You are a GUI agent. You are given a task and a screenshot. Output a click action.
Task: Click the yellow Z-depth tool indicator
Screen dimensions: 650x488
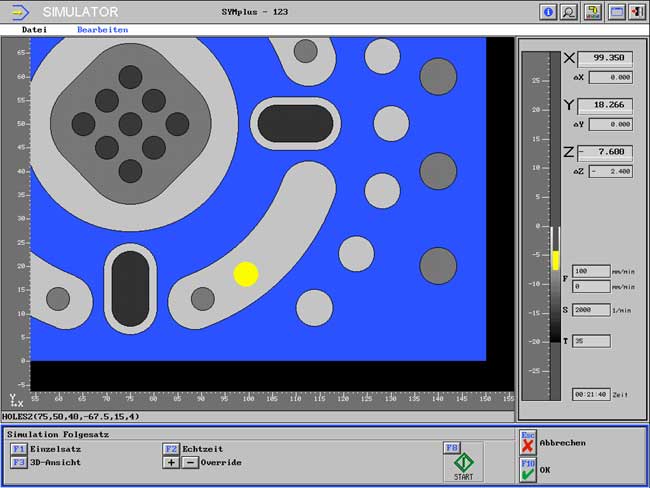click(x=555, y=260)
